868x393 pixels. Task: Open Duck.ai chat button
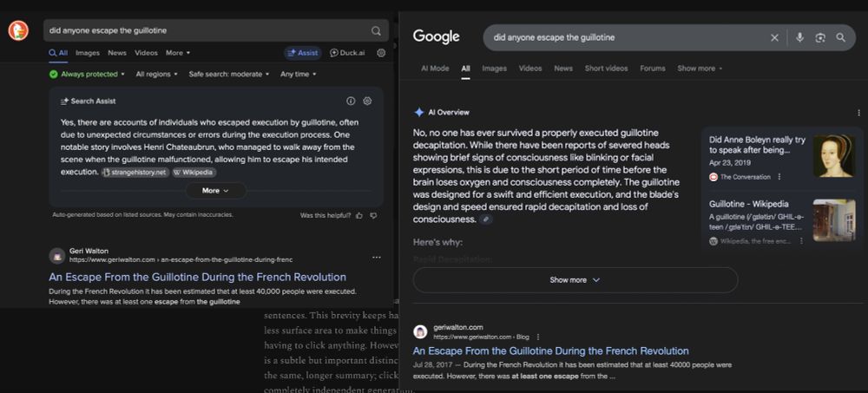click(347, 53)
